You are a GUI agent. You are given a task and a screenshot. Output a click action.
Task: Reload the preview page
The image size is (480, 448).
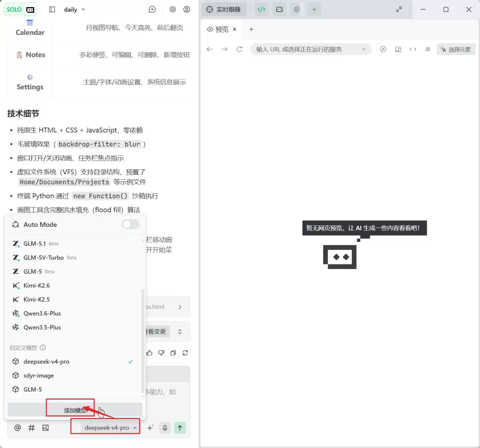pos(240,49)
